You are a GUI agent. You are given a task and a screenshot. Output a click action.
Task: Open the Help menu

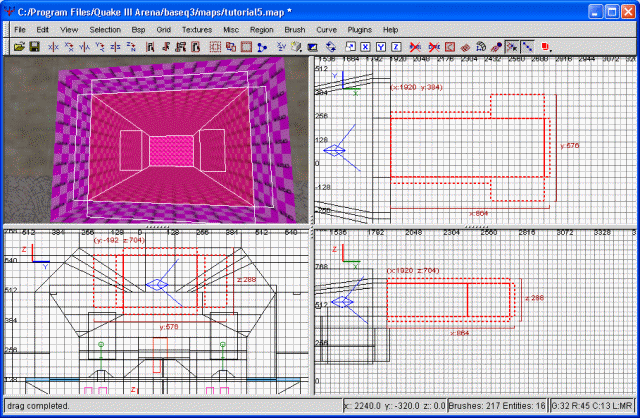coord(390,30)
